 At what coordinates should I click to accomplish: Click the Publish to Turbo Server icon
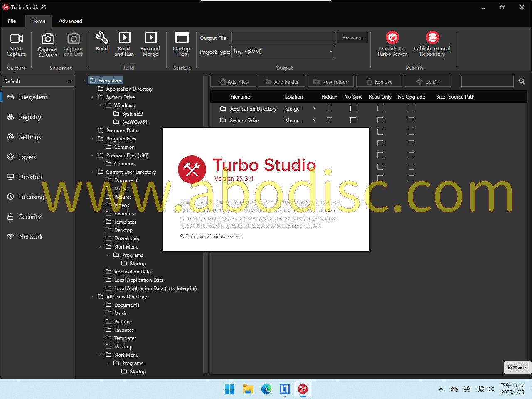pos(392,38)
